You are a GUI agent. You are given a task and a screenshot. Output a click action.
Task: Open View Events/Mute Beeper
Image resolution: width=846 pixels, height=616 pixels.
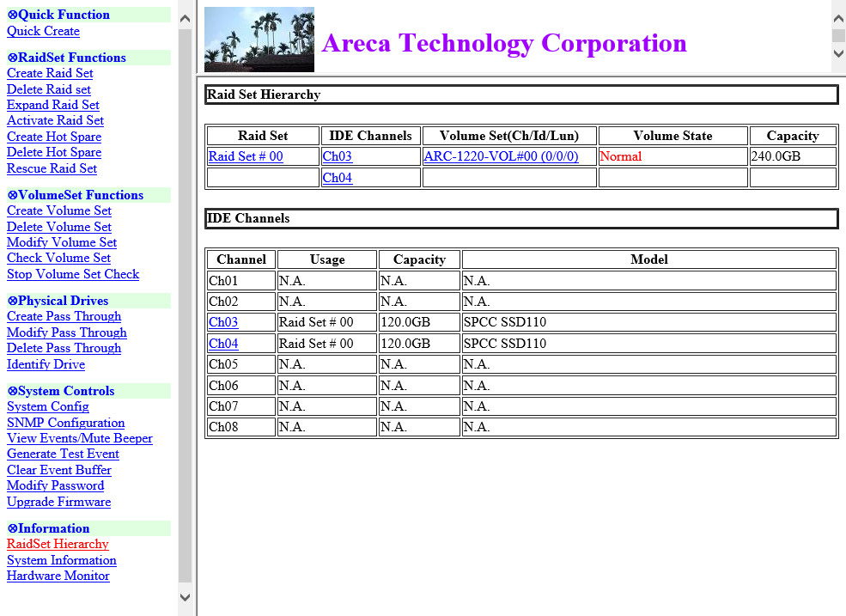click(x=79, y=439)
